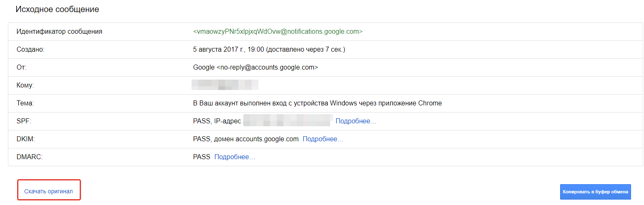
Task: Click the "DMARC:" row label
Action: click(30, 157)
